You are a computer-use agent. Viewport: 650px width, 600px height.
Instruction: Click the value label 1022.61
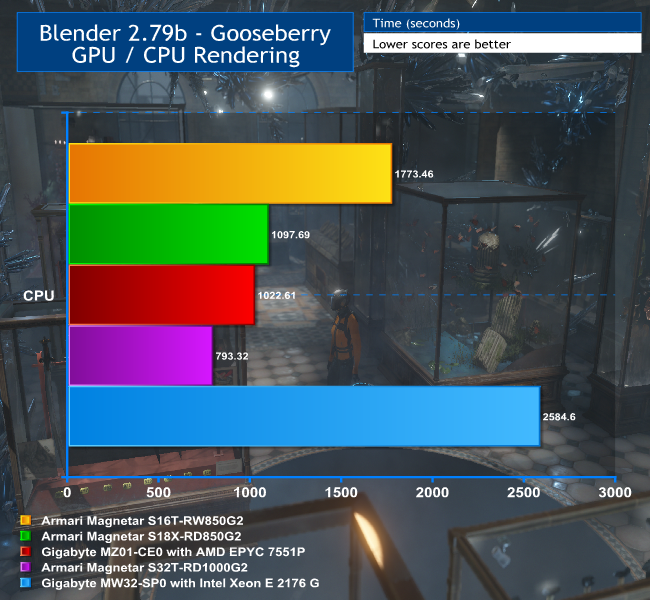276,296
